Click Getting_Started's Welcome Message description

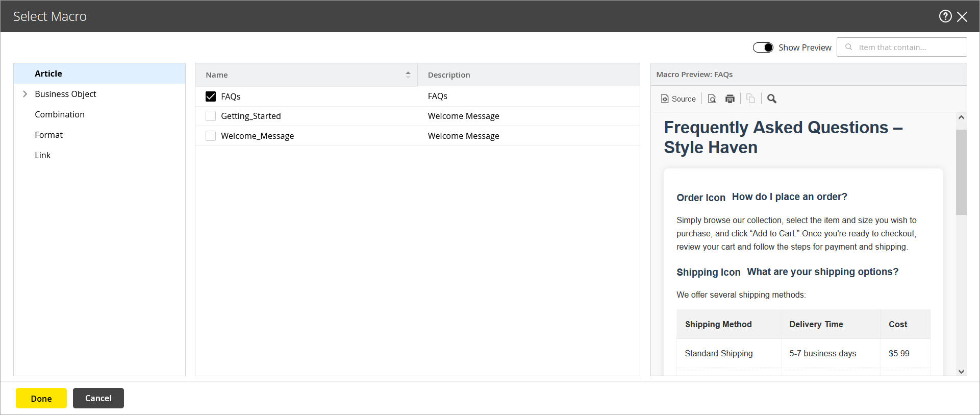(463, 116)
